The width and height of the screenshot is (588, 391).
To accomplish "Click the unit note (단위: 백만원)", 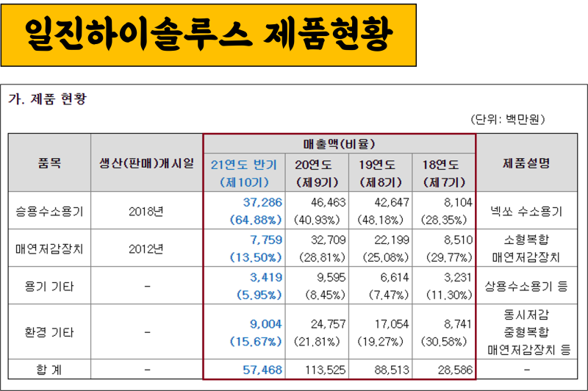I will coord(508,119).
